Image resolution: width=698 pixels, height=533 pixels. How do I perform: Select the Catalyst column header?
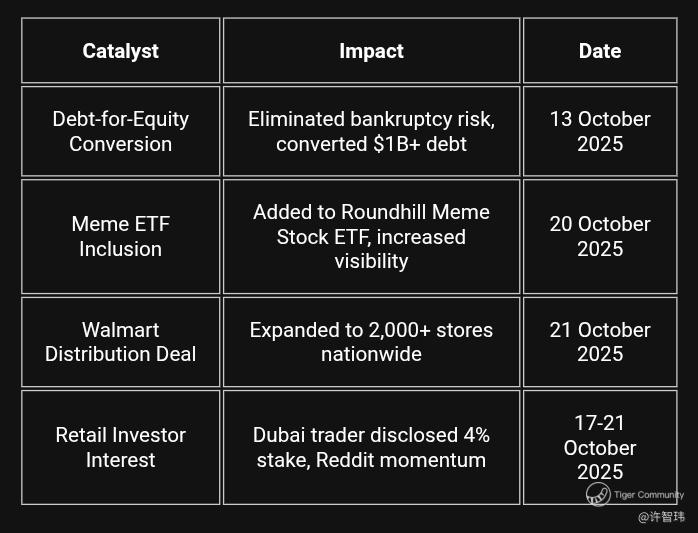[120, 51]
